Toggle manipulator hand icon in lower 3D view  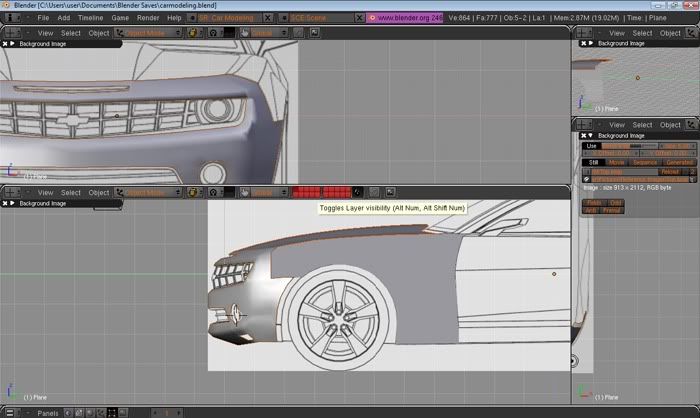(x=245, y=192)
